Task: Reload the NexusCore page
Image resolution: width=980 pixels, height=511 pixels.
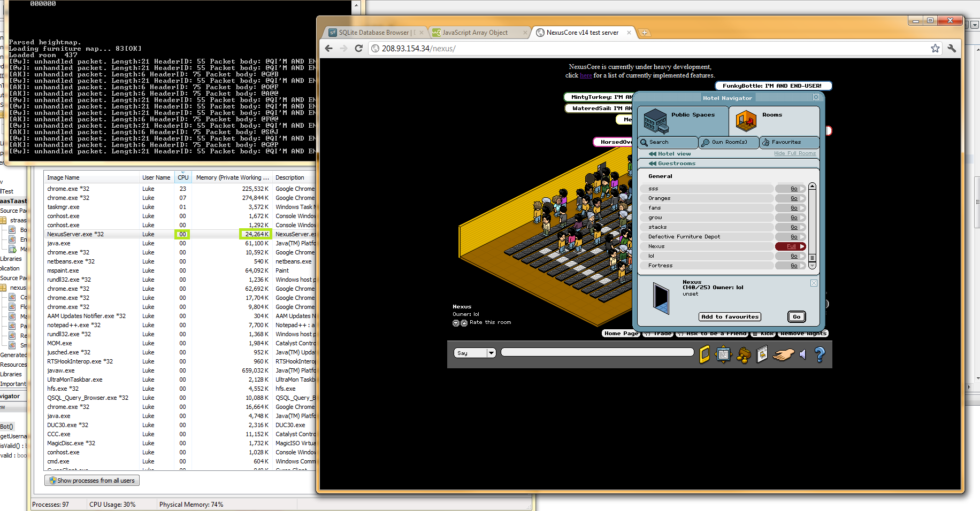Action: (x=358, y=48)
